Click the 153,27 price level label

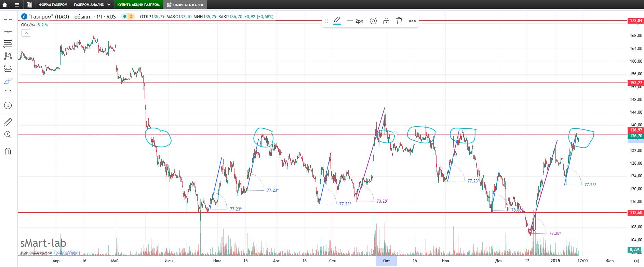(636, 83)
